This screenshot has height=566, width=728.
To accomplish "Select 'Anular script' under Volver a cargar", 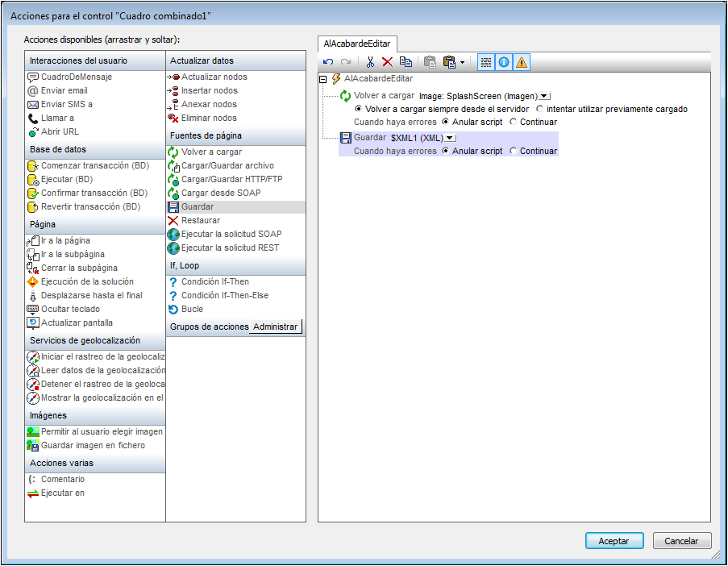I will 446,122.
